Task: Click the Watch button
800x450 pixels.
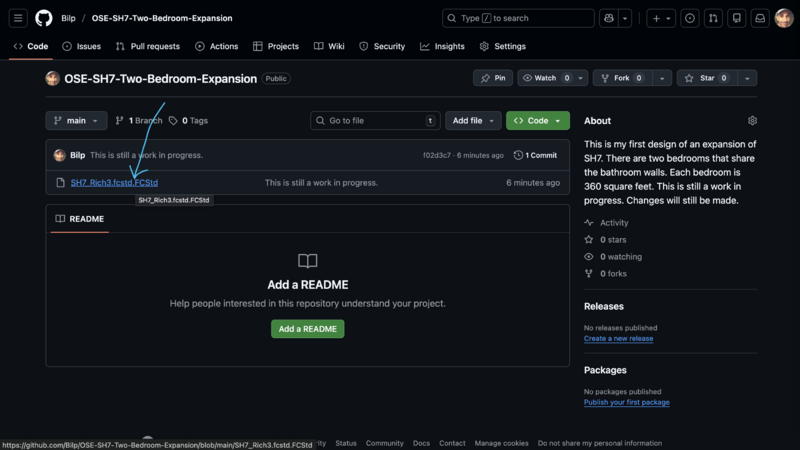Action: pos(545,78)
